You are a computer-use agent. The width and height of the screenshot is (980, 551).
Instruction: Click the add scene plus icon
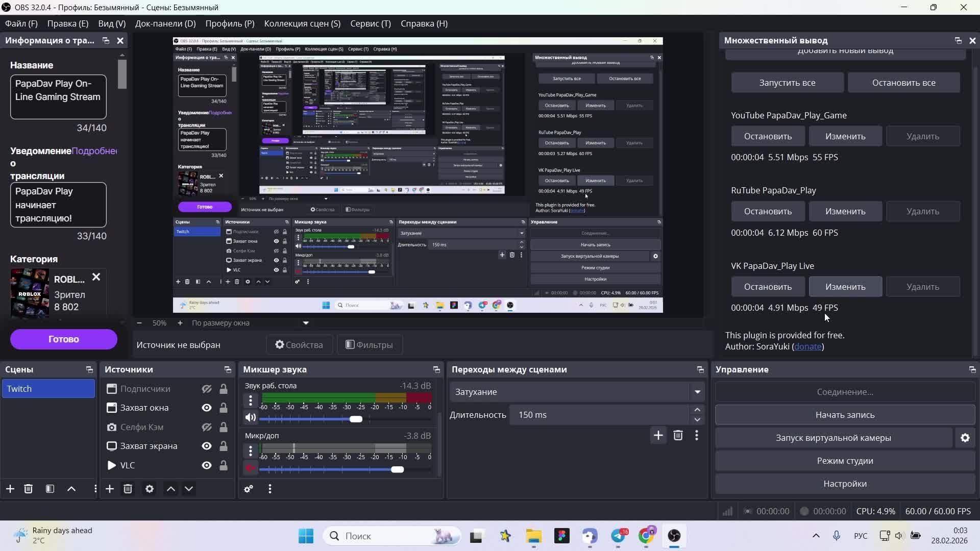click(x=10, y=489)
